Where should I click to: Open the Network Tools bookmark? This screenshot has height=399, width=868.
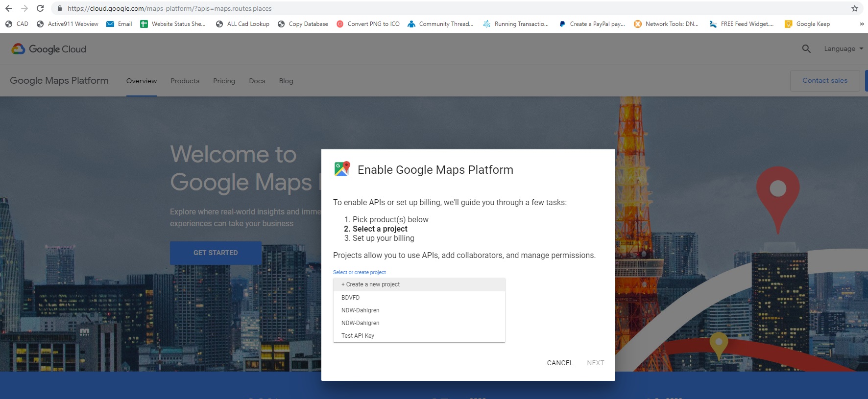click(666, 23)
